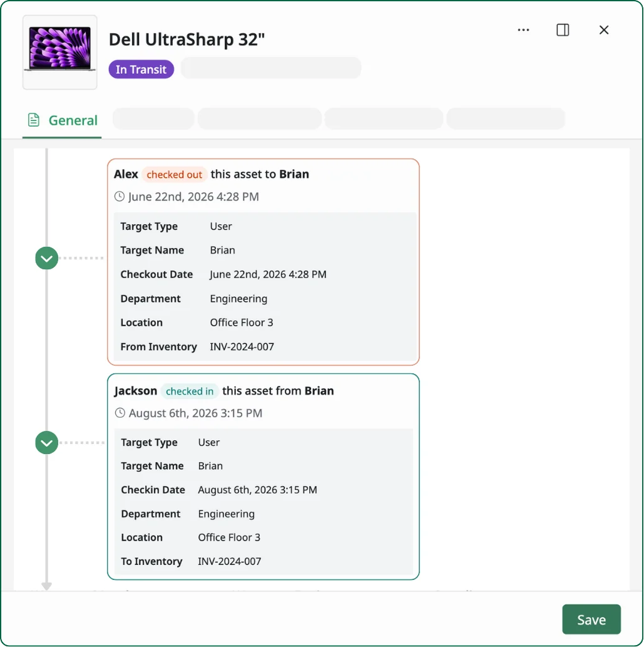
Task: Click the From Inventory label
Action: (159, 346)
